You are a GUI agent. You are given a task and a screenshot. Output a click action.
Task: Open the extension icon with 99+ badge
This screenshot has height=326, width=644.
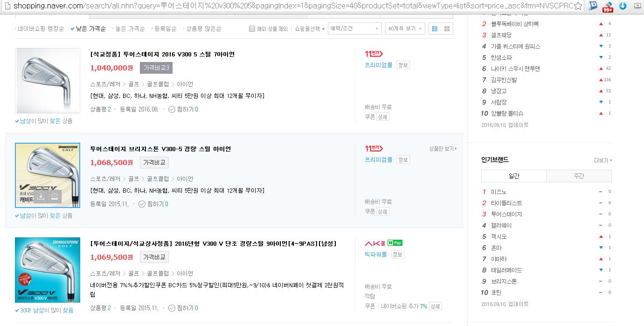[608, 6]
